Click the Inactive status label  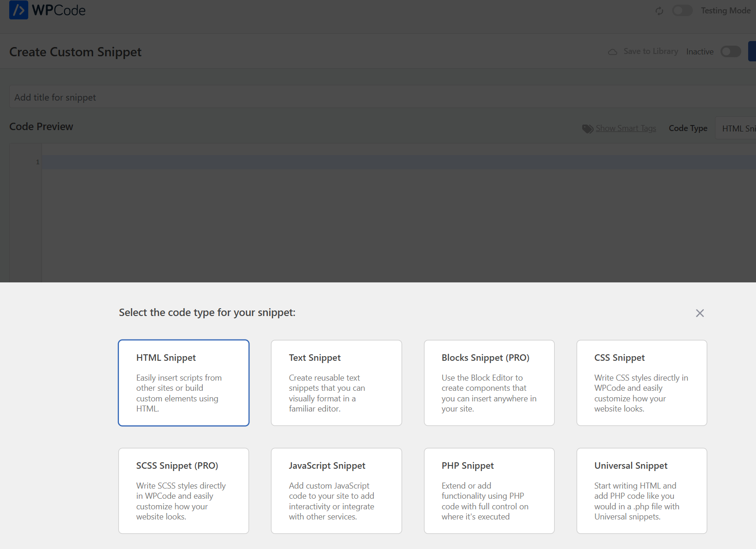700,52
